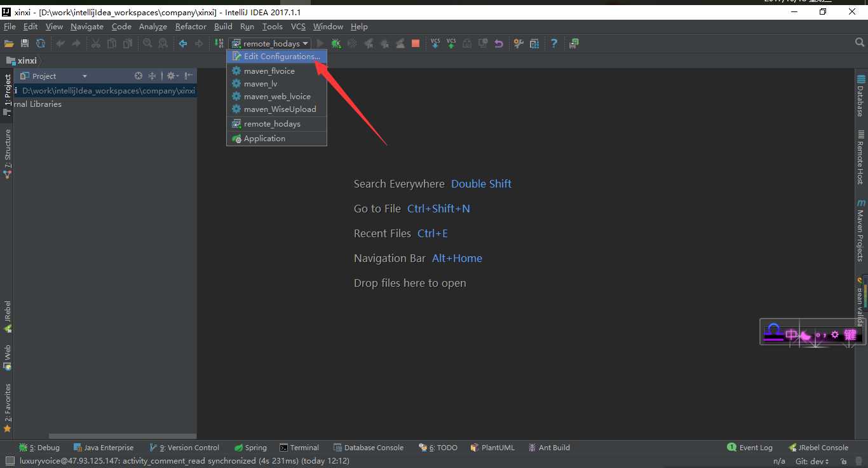Open the File menu
Viewport: 868px width, 468px height.
click(10, 26)
